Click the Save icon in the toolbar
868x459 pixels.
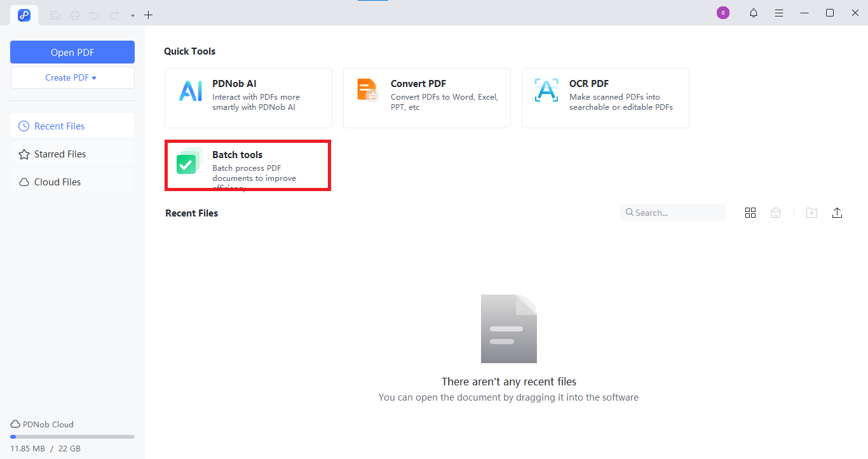(x=55, y=15)
